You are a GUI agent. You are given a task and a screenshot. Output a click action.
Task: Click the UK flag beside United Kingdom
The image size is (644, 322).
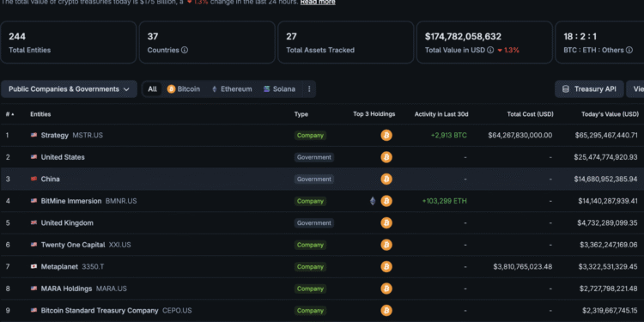pyautogui.click(x=33, y=223)
